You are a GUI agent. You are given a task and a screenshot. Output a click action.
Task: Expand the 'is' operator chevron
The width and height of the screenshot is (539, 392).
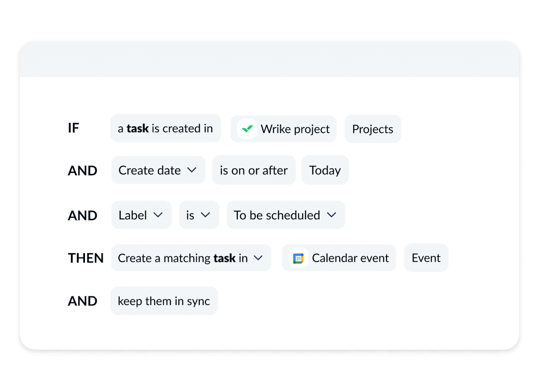(x=206, y=215)
